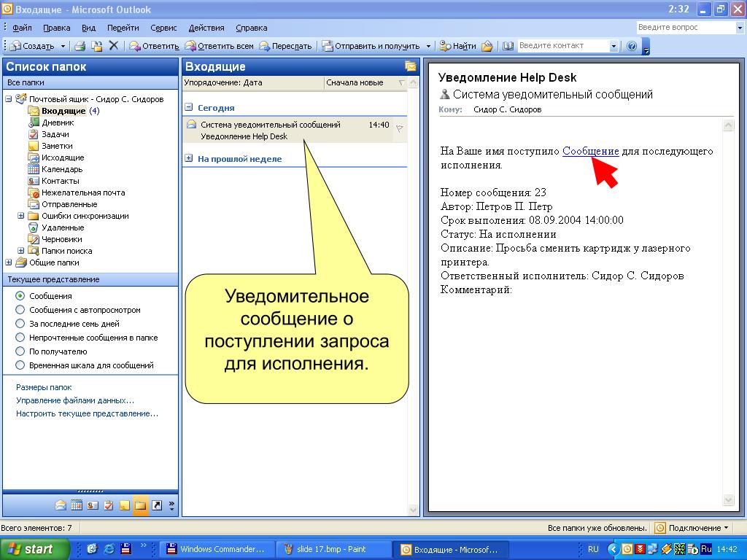Select Сообщения с автопросмотром view
The image size is (747, 560).
[x=20, y=309]
